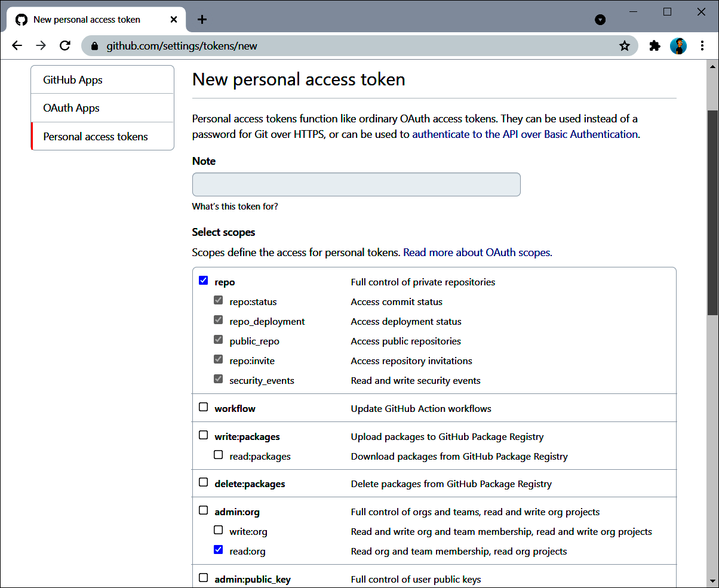Follow the authenticate to the API link
This screenshot has height=588, width=719.
(x=525, y=134)
